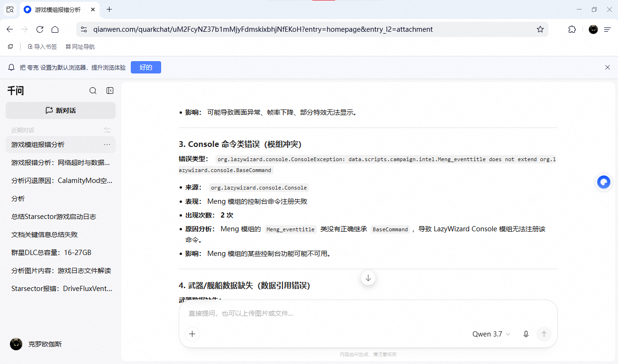Click the heading 3. Console 命令类错误

240,144
